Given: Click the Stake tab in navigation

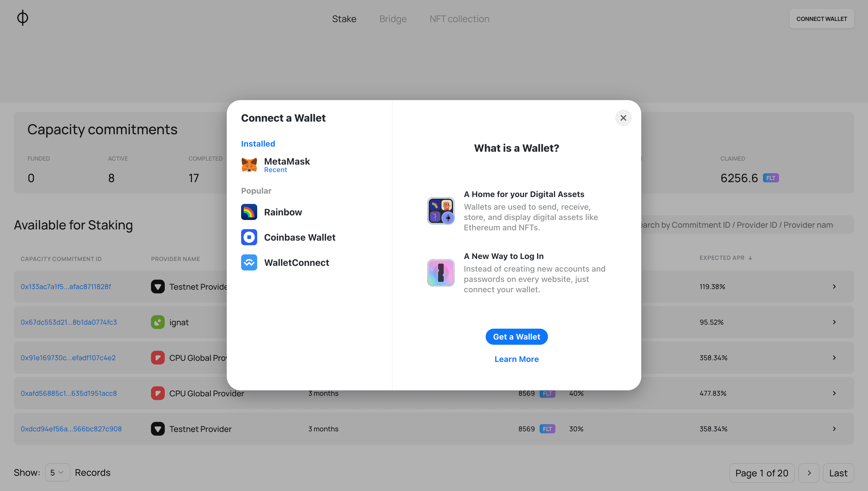Looking at the screenshot, I should [344, 18].
